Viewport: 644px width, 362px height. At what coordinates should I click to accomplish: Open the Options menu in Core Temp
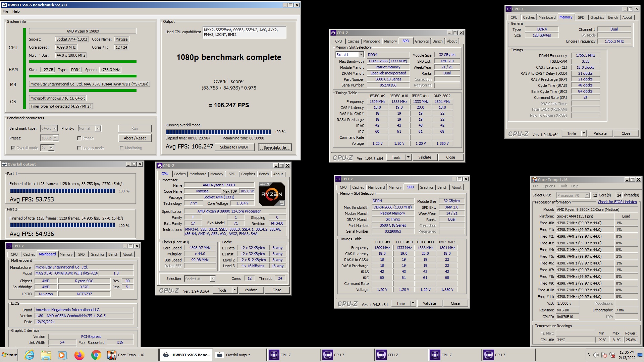click(549, 186)
